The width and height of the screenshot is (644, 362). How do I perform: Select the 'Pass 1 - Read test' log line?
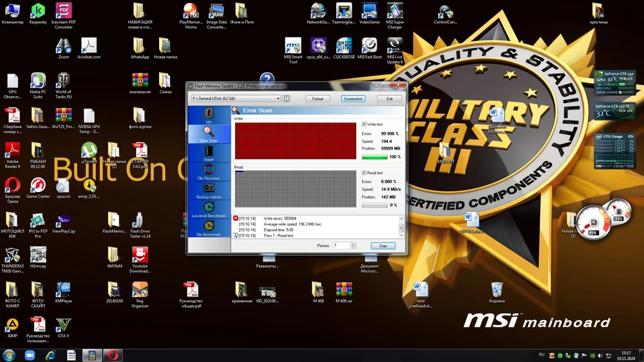pyautogui.click(x=278, y=236)
